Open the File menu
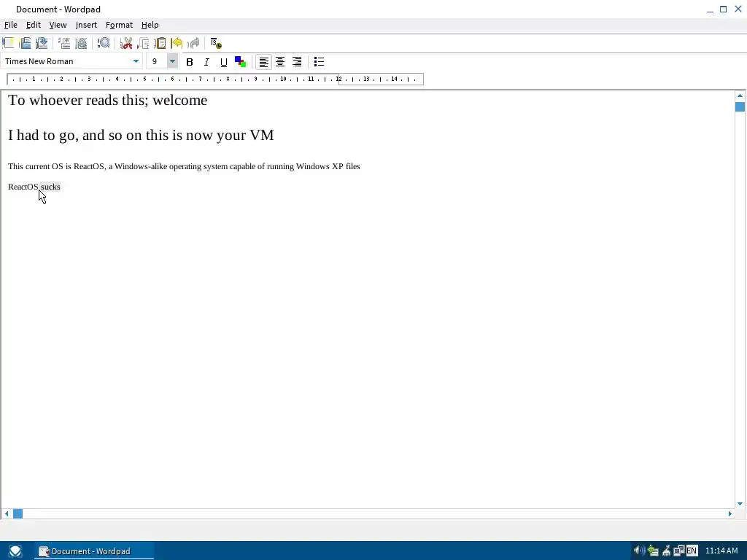This screenshot has width=747, height=560. pos(10,25)
